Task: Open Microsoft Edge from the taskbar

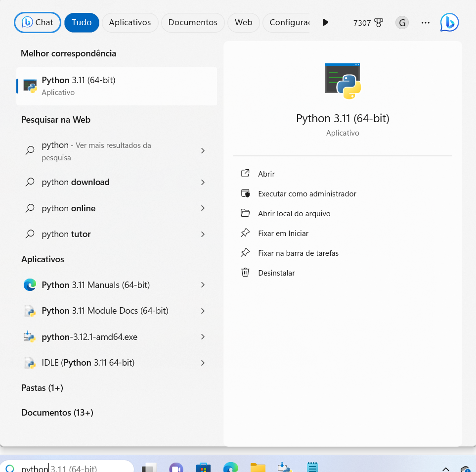Action: tap(230, 468)
